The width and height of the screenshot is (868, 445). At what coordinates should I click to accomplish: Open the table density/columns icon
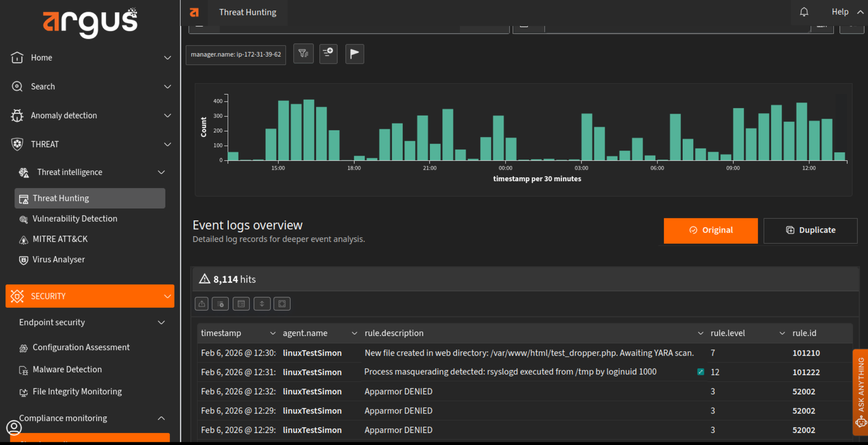241,304
